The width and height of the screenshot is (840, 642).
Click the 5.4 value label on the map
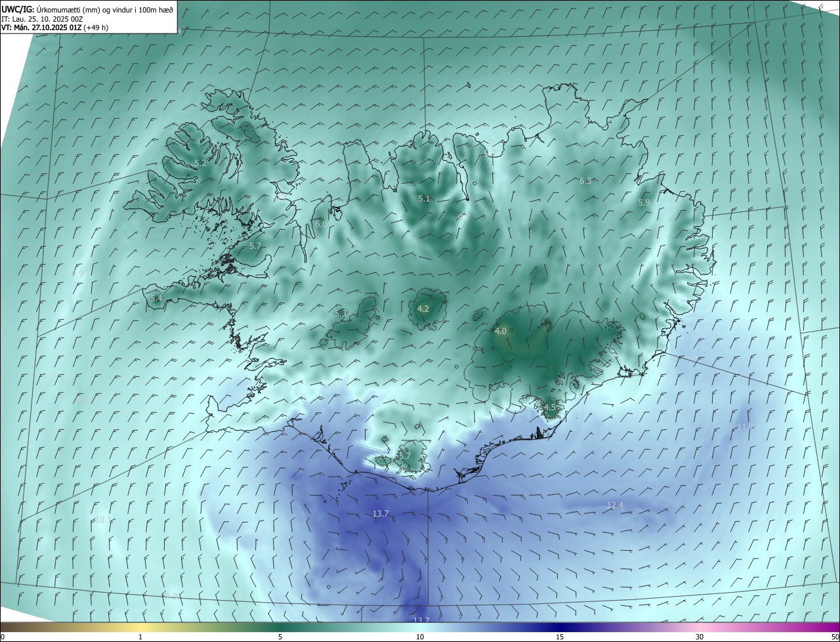click(156, 299)
